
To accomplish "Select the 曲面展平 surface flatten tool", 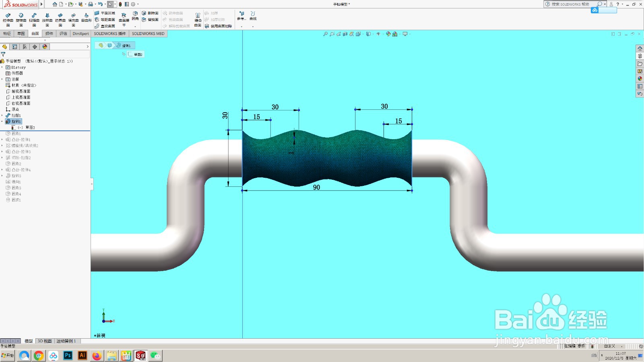I will click(124, 19).
